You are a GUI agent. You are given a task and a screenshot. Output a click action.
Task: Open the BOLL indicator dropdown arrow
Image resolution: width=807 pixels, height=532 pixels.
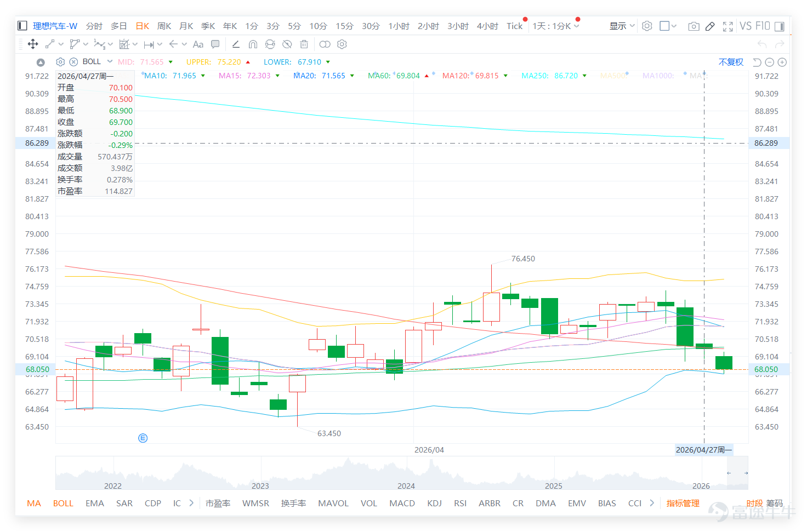(x=110, y=61)
